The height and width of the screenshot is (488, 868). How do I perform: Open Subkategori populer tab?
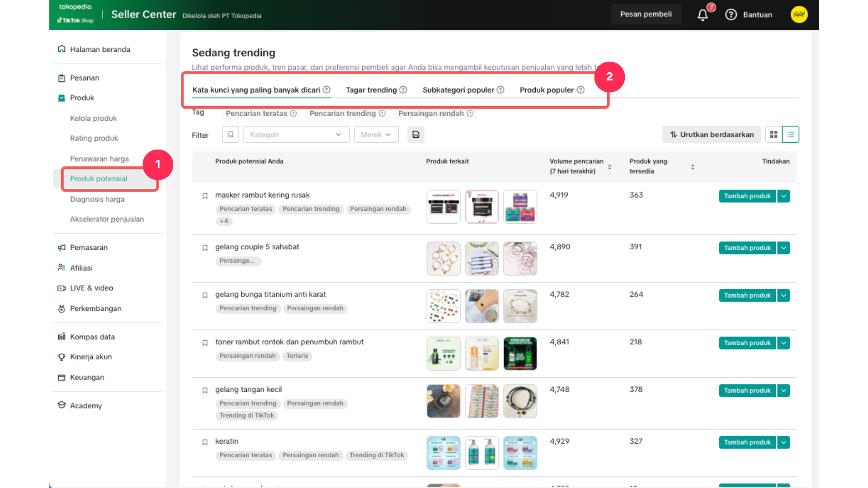point(458,90)
